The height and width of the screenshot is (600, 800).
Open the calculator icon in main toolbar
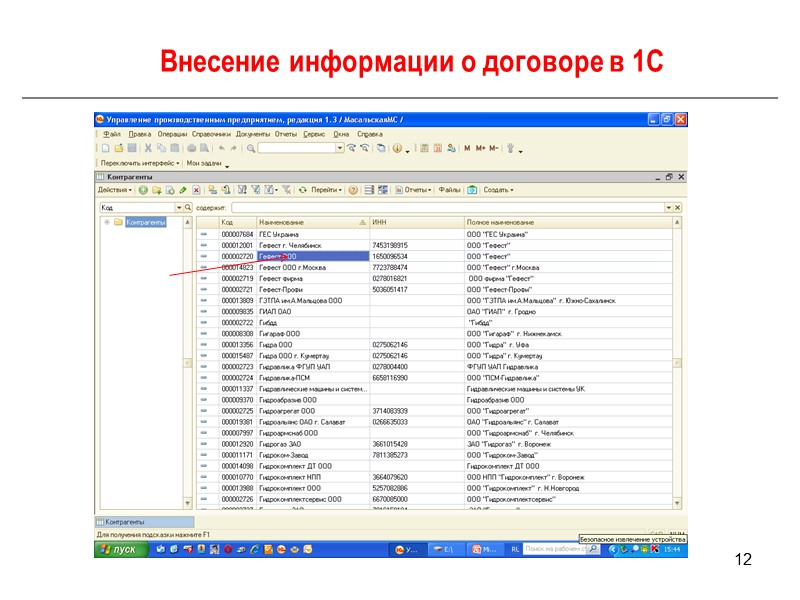click(424, 148)
